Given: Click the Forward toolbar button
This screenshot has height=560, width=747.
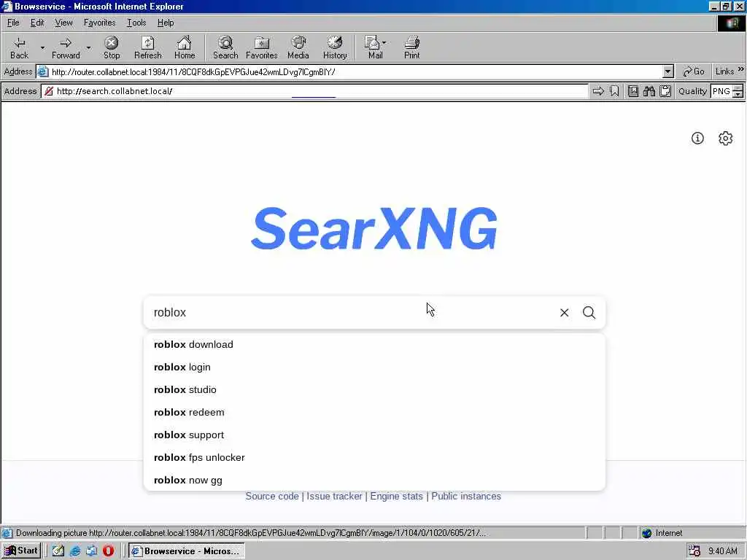Looking at the screenshot, I should (66, 47).
